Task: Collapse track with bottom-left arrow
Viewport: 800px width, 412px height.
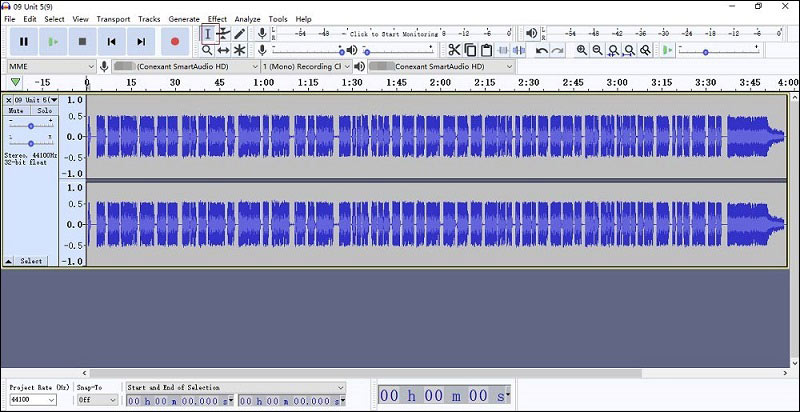Action: [8, 261]
